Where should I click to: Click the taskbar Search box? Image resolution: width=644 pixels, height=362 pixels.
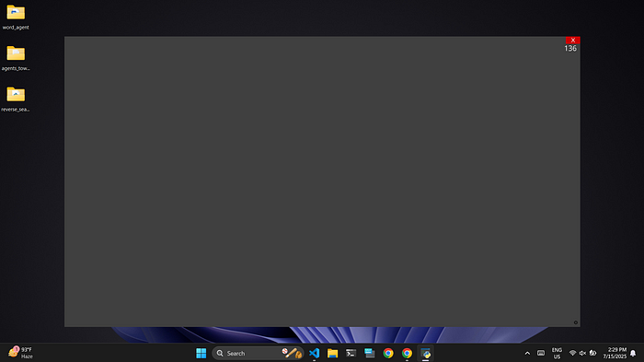258,353
